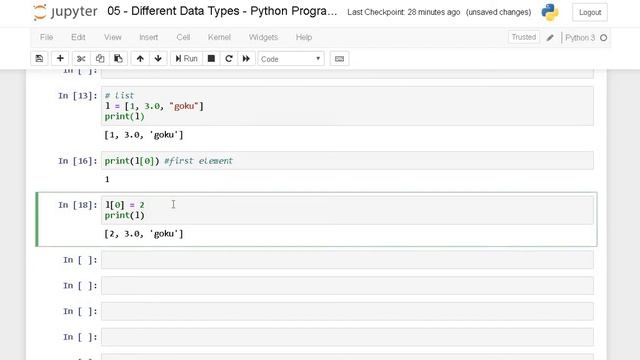Image resolution: width=640 pixels, height=360 pixels.
Task: Click the output [2, 3.0, 'goku']
Action: [x=144, y=233]
